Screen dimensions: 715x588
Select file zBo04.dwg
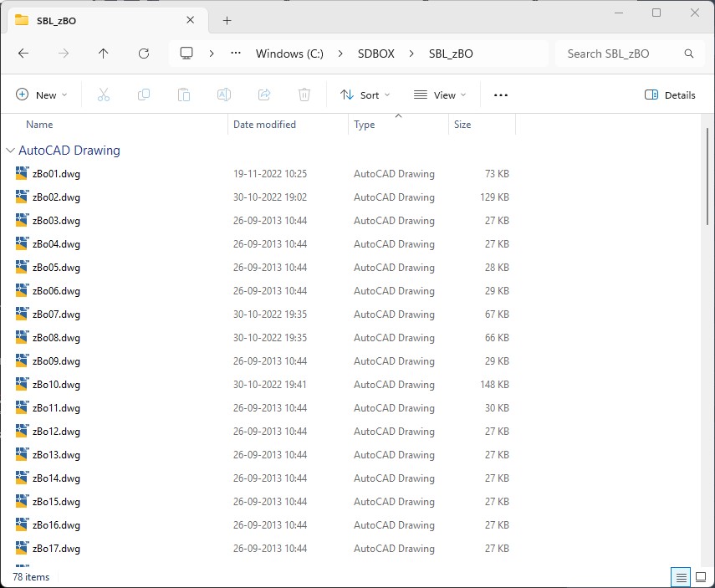[56, 243]
